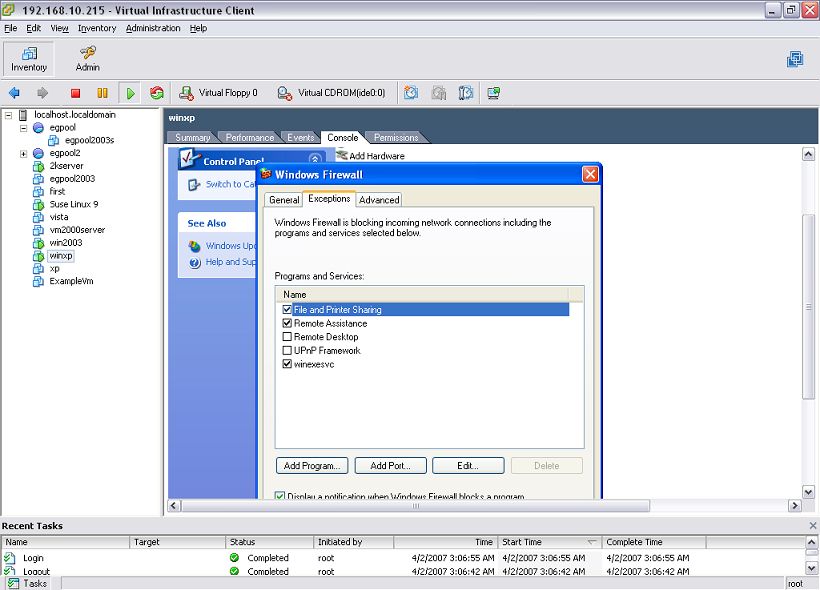
Task: Select the vm2000server virtual machine in tree
Action: [x=77, y=230]
